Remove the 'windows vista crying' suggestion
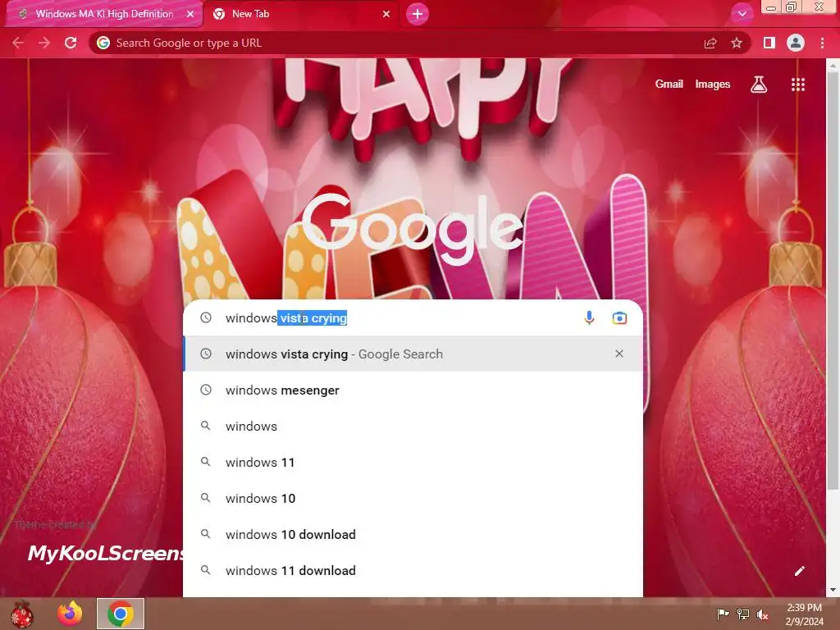Viewport: 840px width, 630px height. pos(619,354)
